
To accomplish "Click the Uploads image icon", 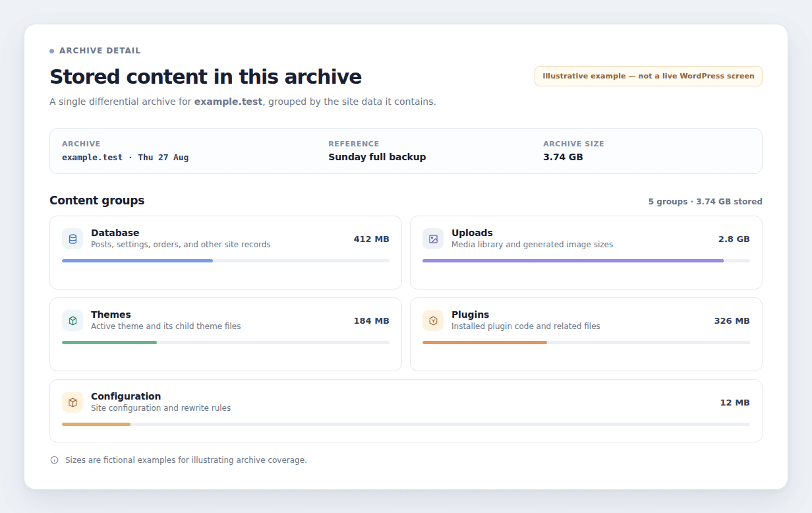I will pyautogui.click(x=433, y=239).
